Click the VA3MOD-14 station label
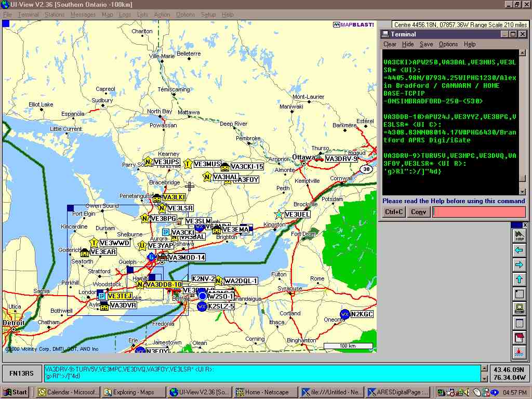 click(x=187, y=258)
